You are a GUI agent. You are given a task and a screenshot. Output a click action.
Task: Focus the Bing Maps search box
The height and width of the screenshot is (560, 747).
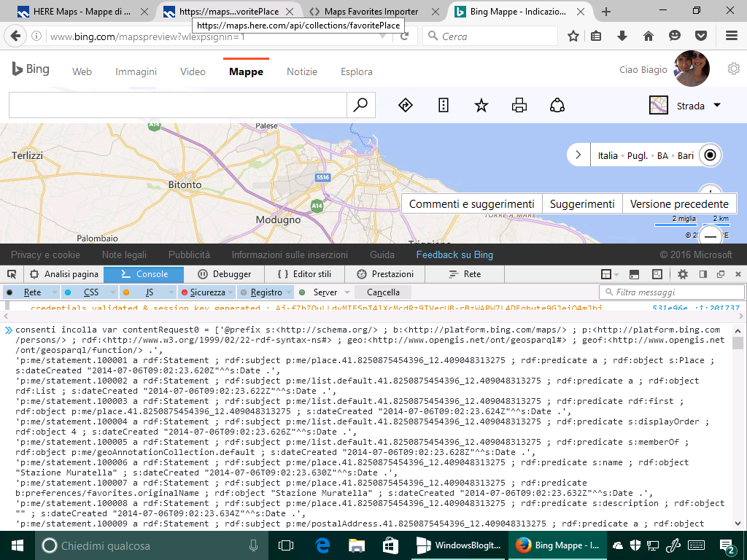click(178, 105)
